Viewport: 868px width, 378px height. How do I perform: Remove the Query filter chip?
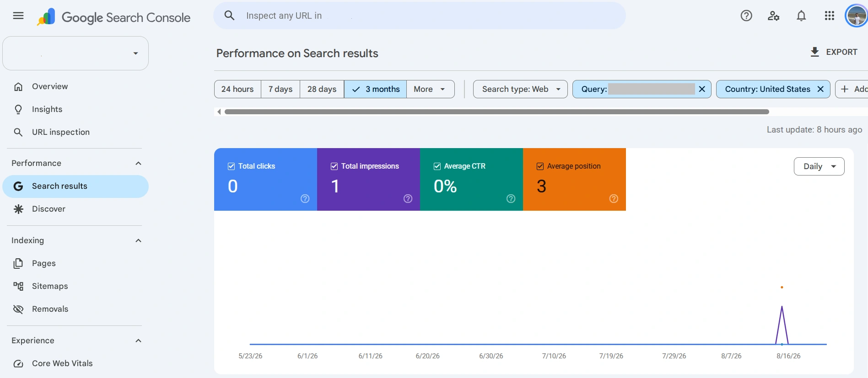pyautogui.click(x=702, y=89)
